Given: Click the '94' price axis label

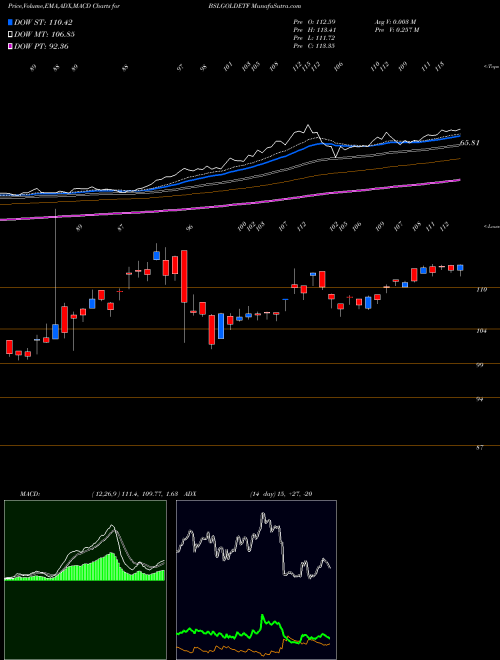Looking at the screenshot, I should click(479, 399).
